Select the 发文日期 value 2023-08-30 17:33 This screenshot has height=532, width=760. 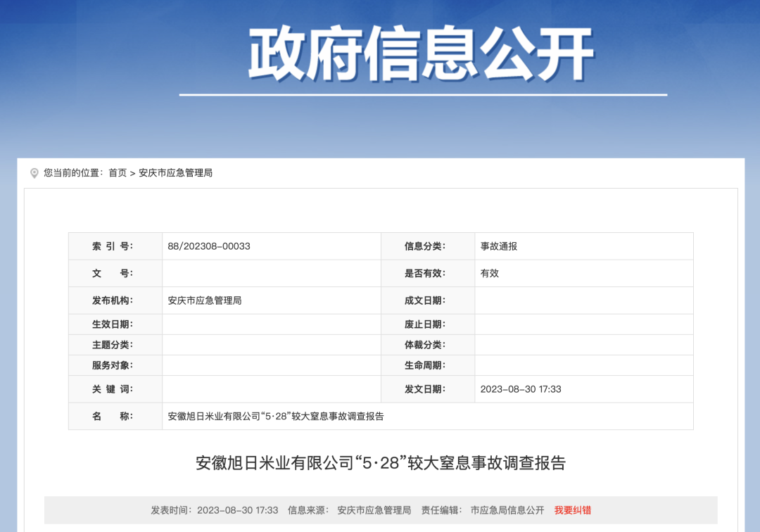[x=521, y=389]
